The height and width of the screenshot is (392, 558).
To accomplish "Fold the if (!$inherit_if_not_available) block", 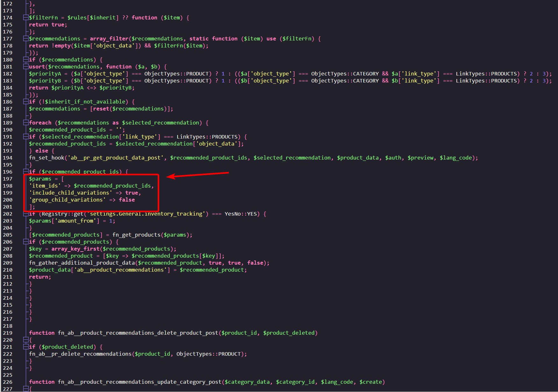I will pyautogui.click(x=25, y=102).
